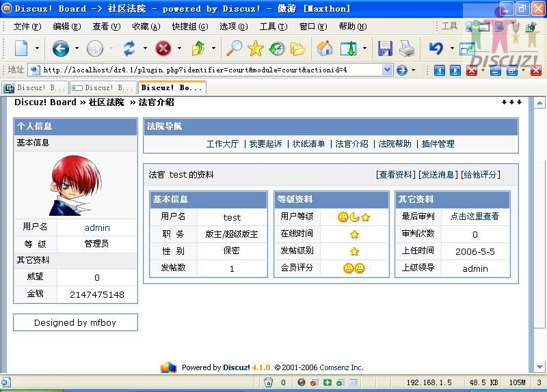Screen dimensions: 547x392
Task: Open the address bar URL dropdown
Action: (387, 70)
